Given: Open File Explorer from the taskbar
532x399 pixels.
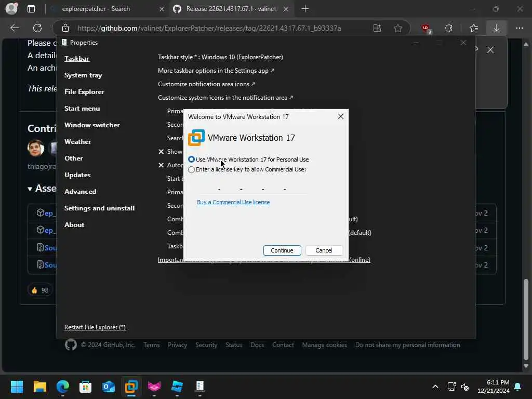Looking at the screenshot, I should pyautogui.click(x=39, y=387).
